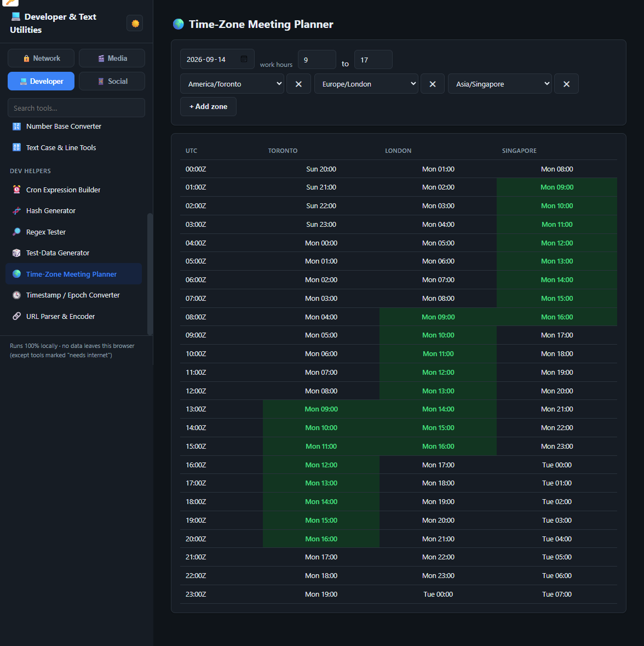The height and width of the screenshot is (646, 644).
Task: Click the DEV HELPERS section heading
Action: tap(31, 171)
